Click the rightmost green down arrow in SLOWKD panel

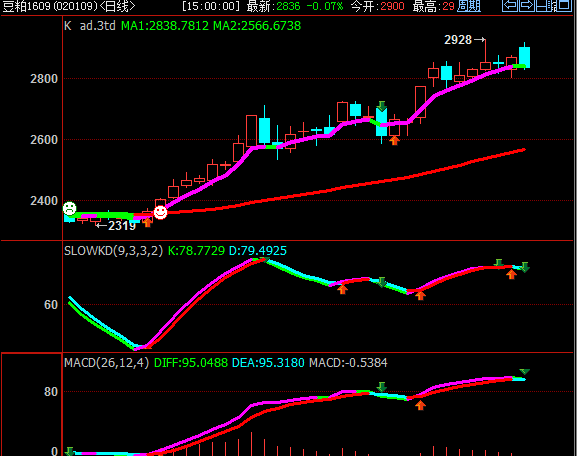tap(525, 268)
